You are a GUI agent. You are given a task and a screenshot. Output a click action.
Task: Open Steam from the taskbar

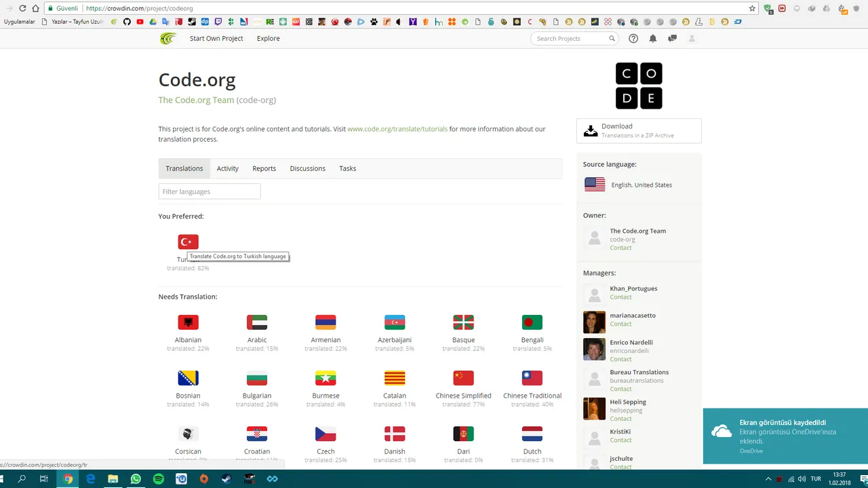pyautogui.click(x=227, y=478)
